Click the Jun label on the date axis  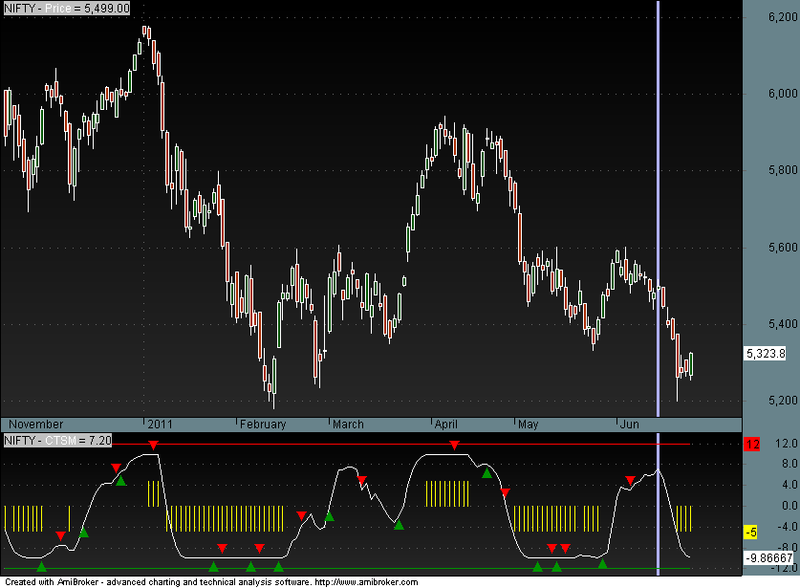coord(629,424)
